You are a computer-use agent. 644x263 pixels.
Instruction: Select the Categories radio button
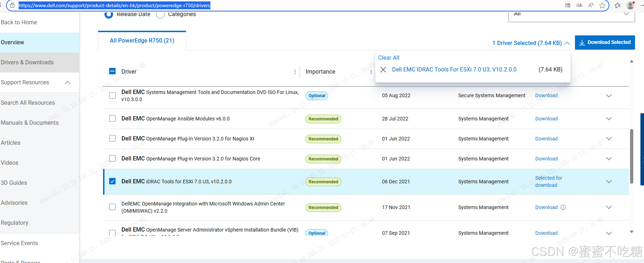click(x=160, y=14)
